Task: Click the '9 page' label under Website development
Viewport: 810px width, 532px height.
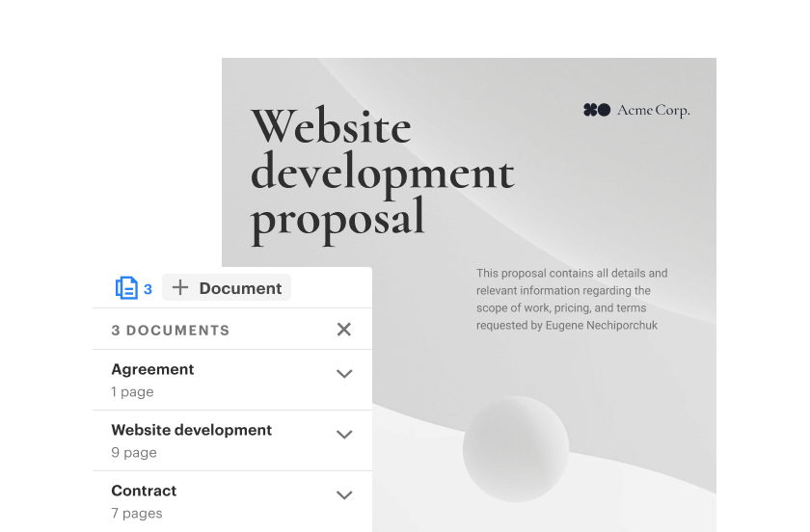Action: [x=134, y=452]
